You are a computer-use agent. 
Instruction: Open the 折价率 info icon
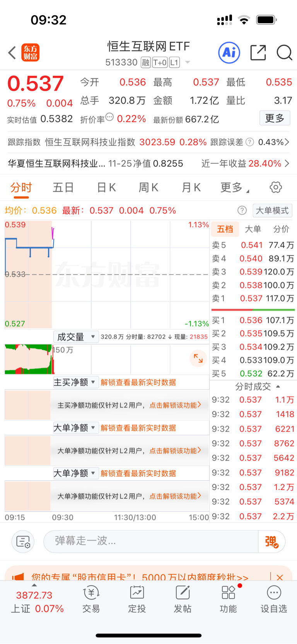109,117
